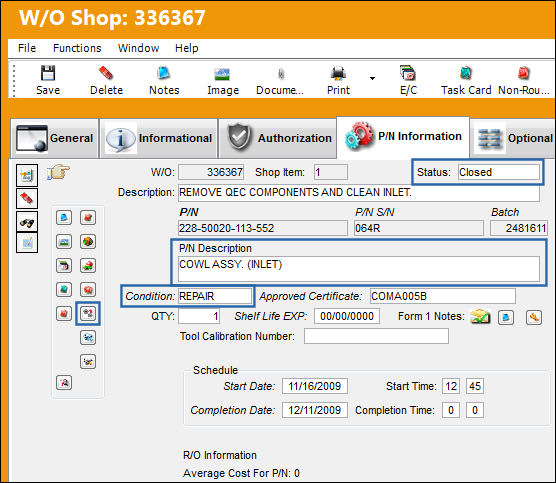This screenshot has height=483, width=556.
Task: Click the binoculars find icon in left sidebar
Action: click(27, 222)
